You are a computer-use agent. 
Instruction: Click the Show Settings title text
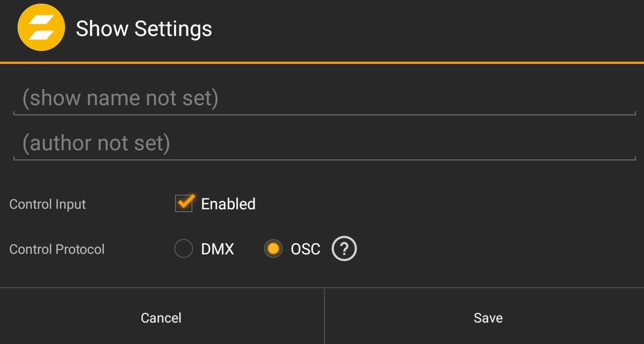(x=144, y=28)
